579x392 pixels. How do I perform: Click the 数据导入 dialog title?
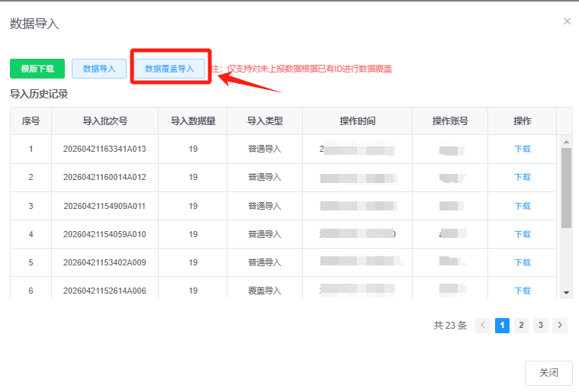[x=34, y=24]
